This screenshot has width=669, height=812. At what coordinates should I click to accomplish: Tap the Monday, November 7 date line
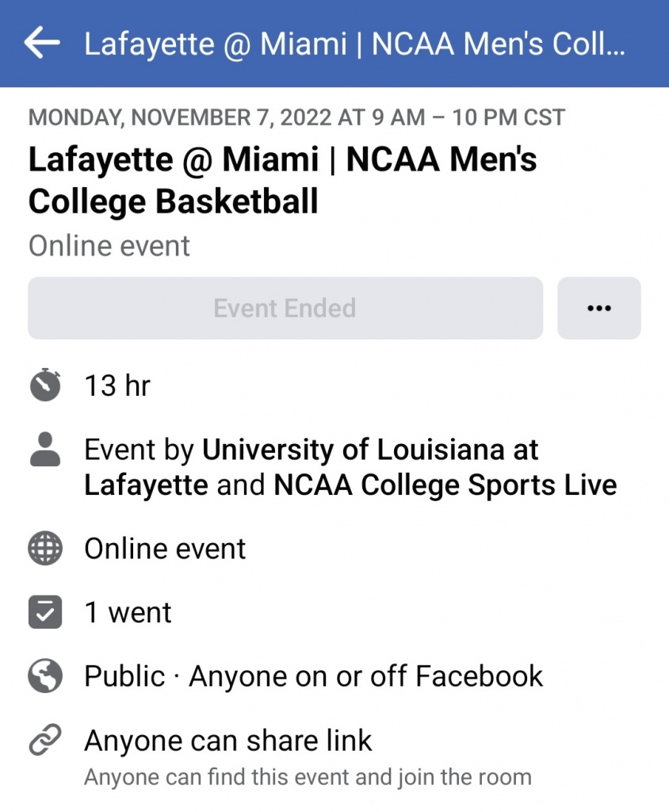(x=296, y=118)
